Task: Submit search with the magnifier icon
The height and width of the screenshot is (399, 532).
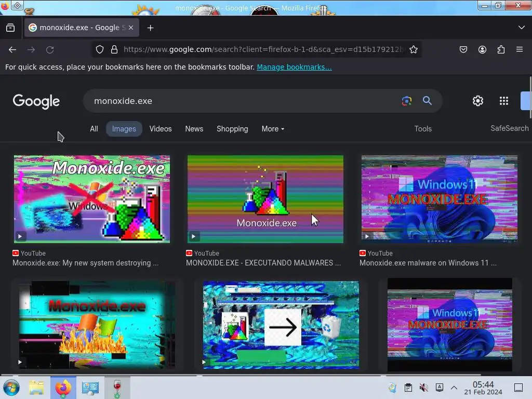Action: pos(427,101)
